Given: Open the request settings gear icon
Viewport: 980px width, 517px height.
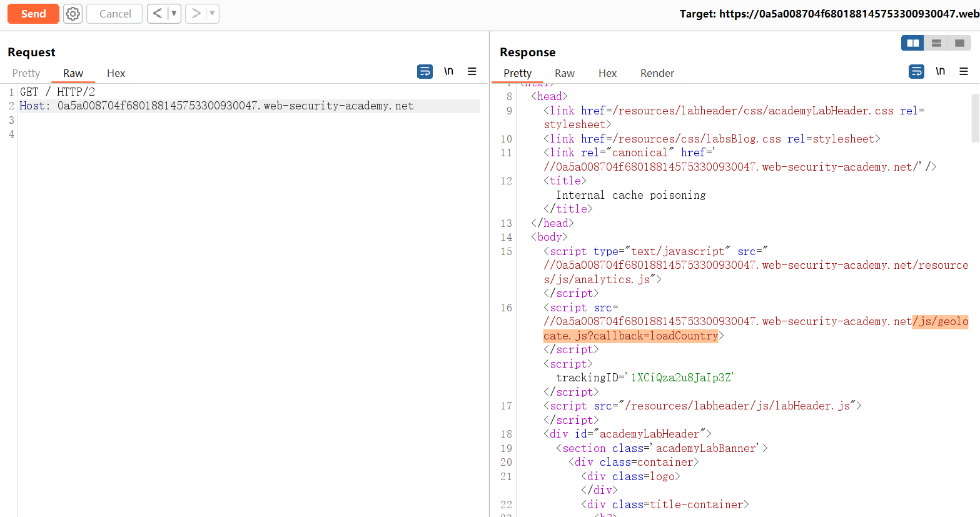Looking at the screenshot, I should (73, 14).
